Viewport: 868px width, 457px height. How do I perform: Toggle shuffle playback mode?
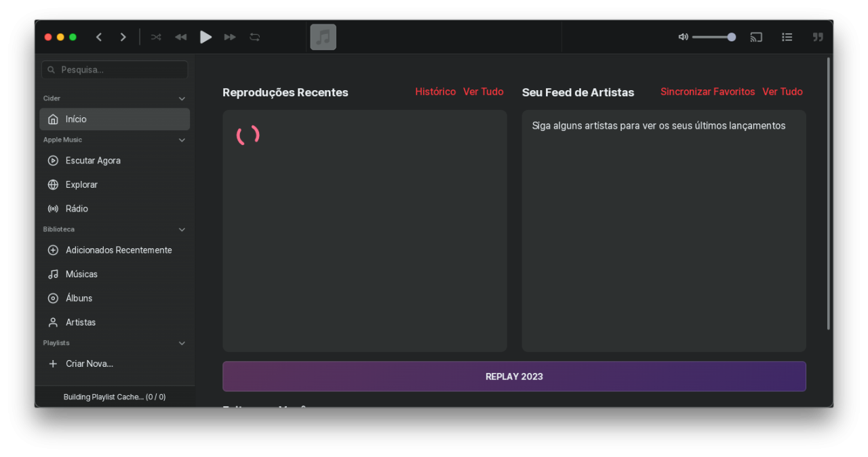(156, 37)
